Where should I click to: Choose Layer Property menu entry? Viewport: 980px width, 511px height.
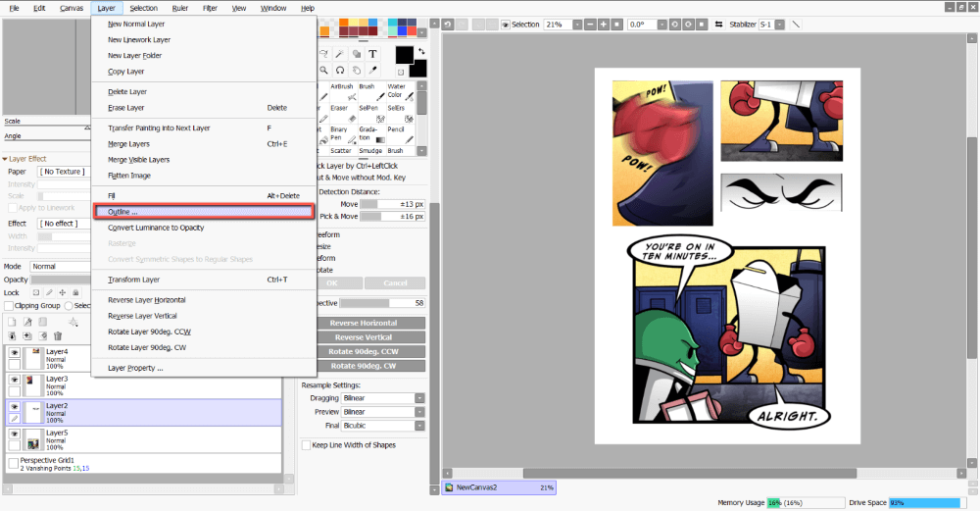(204, 369)
